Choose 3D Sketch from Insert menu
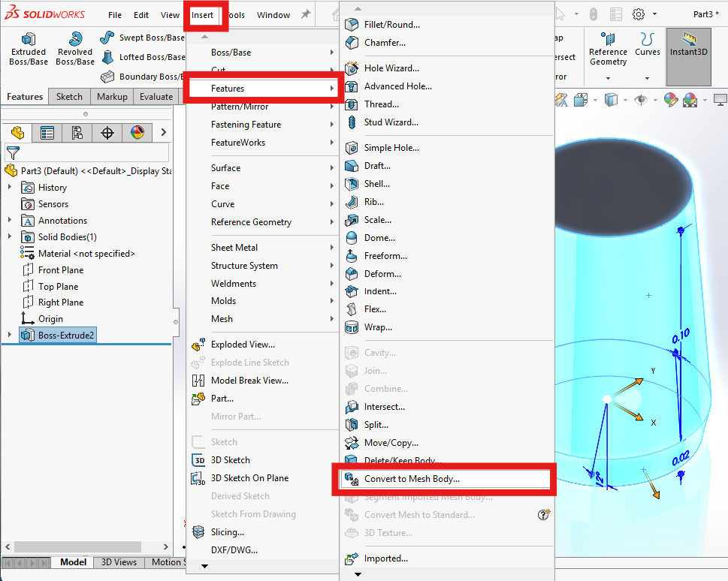The height and width of the screenshot is (581, 728). click(263, 460)
